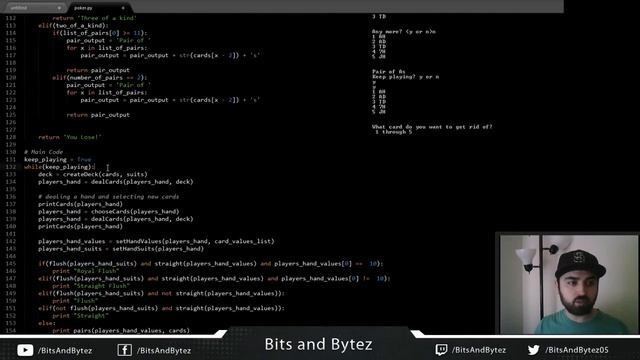Click the 'else:' line 153

(47, 323)
